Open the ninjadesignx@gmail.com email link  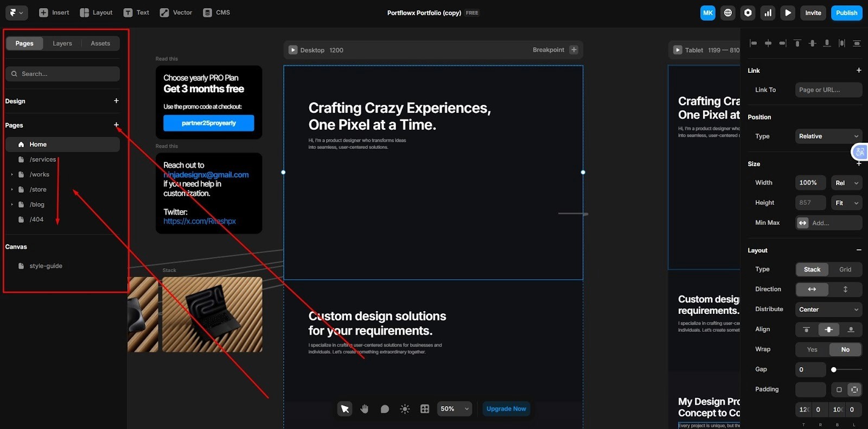[x=206, y=175]
